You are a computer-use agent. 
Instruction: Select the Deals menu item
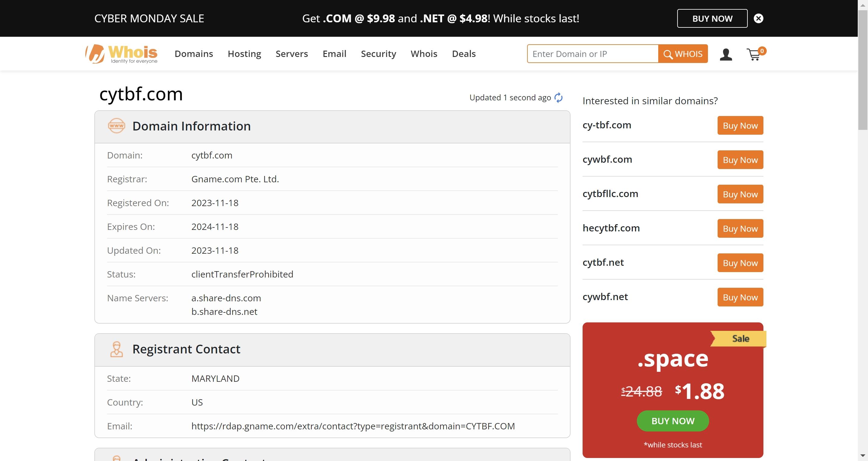click(x=463, y=53)
